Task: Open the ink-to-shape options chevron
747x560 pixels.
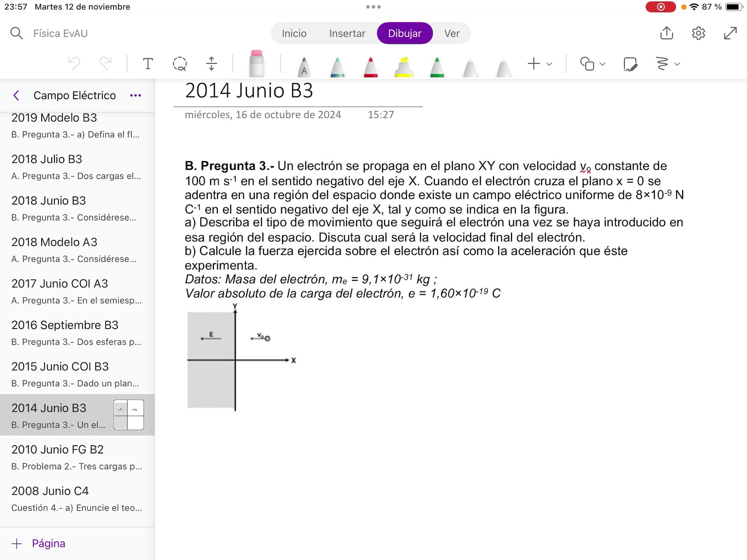Action: 677,64
